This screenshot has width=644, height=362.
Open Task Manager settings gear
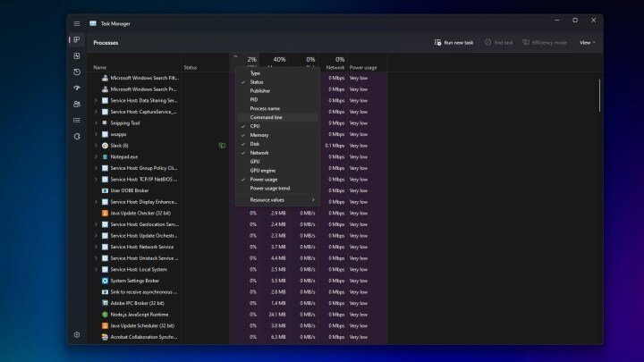pyautogui.click(x=77, y=334)
